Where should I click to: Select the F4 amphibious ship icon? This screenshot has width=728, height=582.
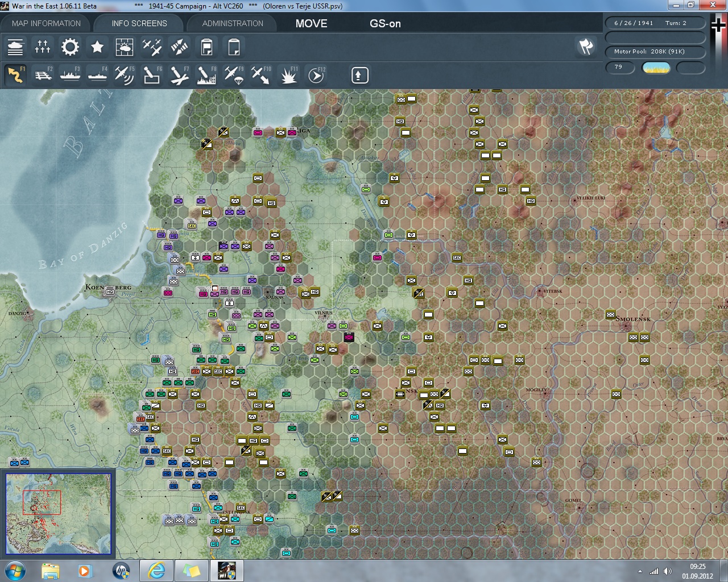97,75
